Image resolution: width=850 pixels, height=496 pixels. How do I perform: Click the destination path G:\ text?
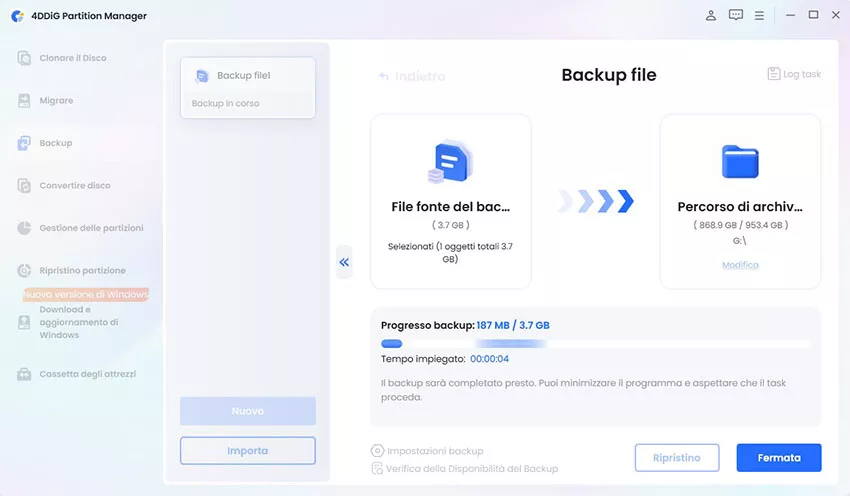click(x=740, y=241)
